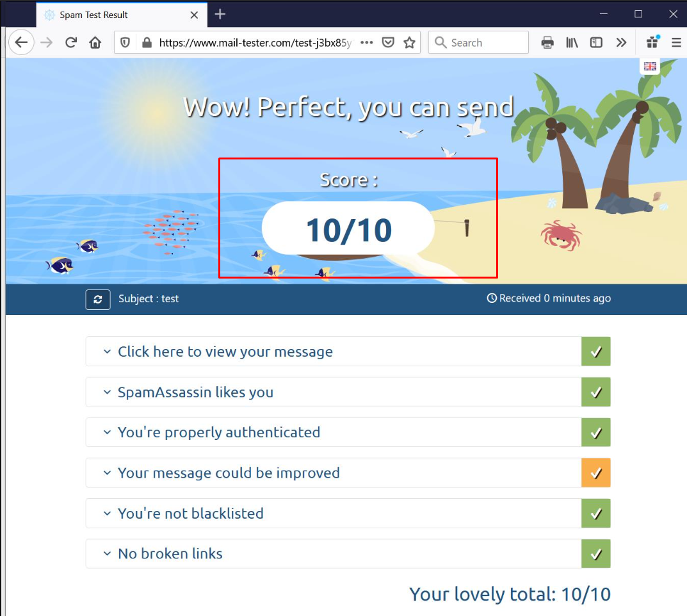Toggle the sidebar view icon
Screen dimensions: 687x616
[596, 43]
